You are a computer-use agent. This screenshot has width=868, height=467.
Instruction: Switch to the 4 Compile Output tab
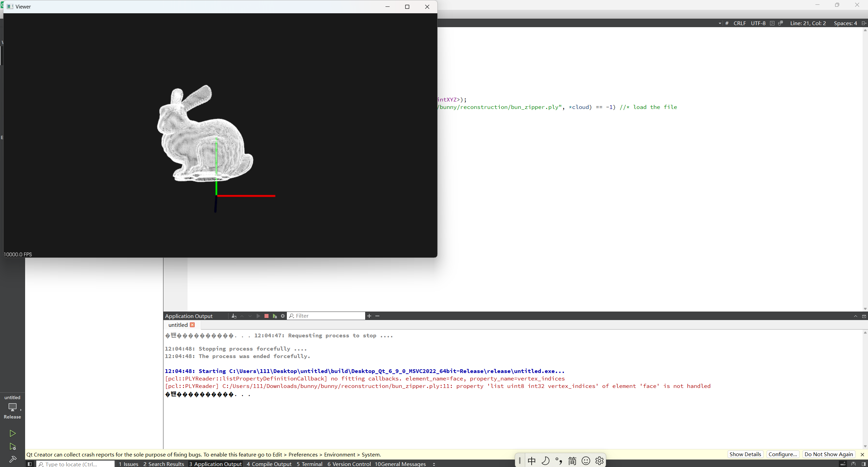(269, 464)
